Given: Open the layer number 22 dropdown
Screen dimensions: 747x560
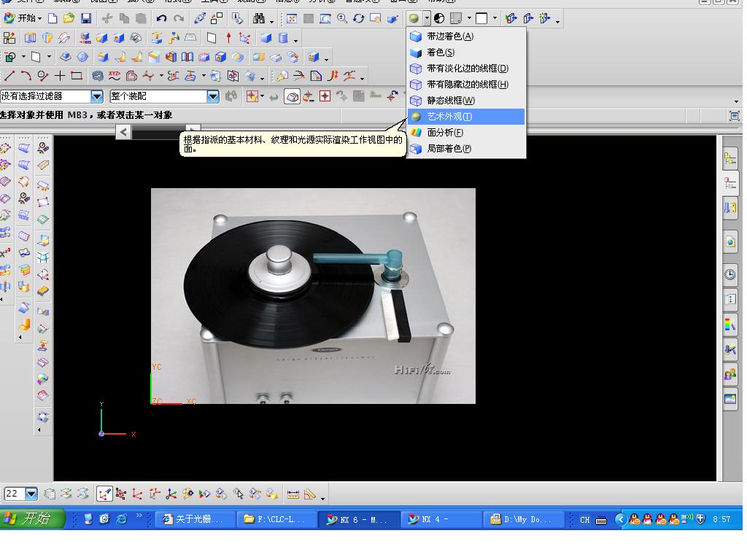Looking at the screenshot, I should tap(31, 494).
